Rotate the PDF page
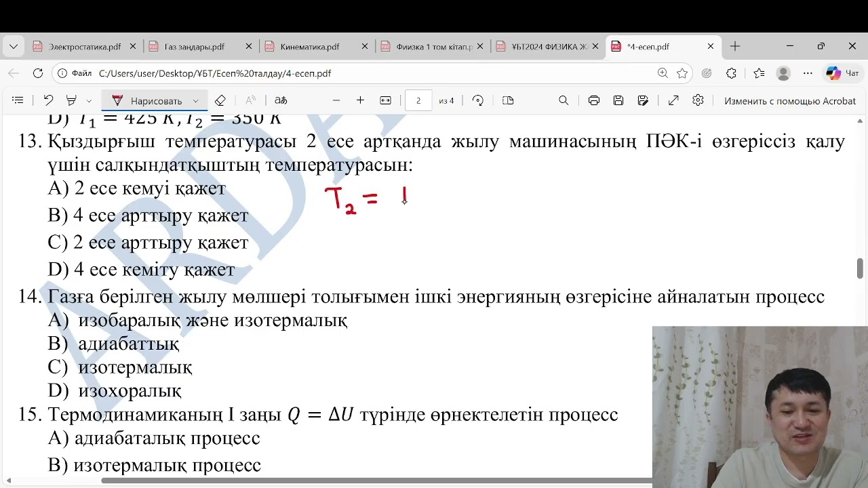868x488 pixels. click(477, 100)
